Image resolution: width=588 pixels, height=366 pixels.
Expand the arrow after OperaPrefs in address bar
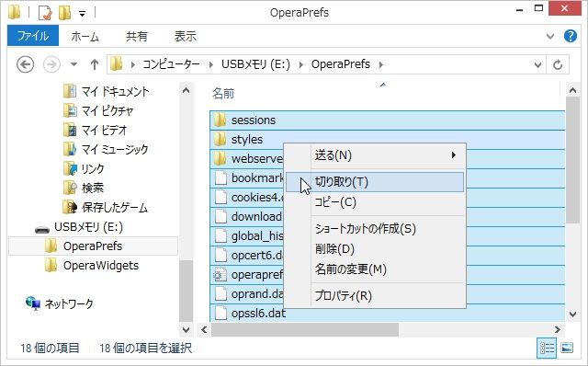coord(381,64)
